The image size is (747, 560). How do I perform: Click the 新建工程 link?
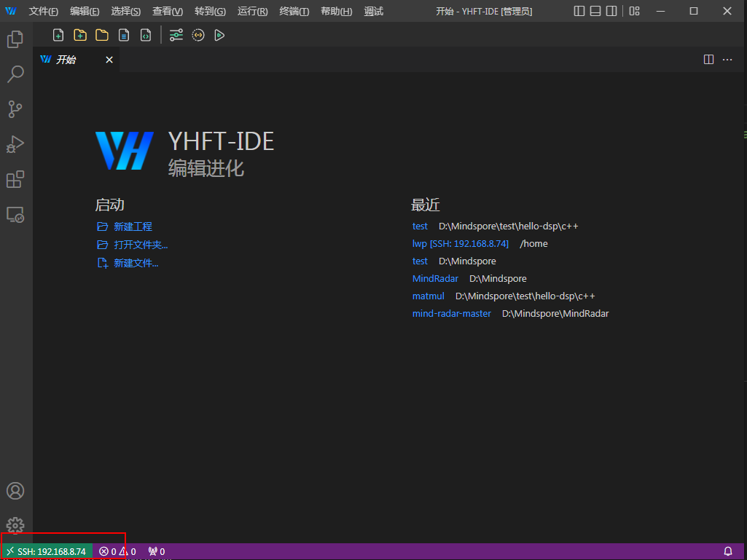pyautogui.click(x=133, y=226)
